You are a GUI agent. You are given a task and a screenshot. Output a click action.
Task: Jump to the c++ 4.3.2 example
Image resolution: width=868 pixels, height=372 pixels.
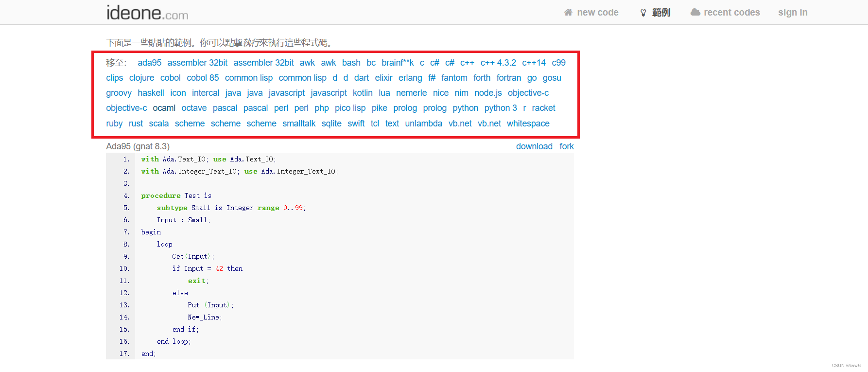498,63
